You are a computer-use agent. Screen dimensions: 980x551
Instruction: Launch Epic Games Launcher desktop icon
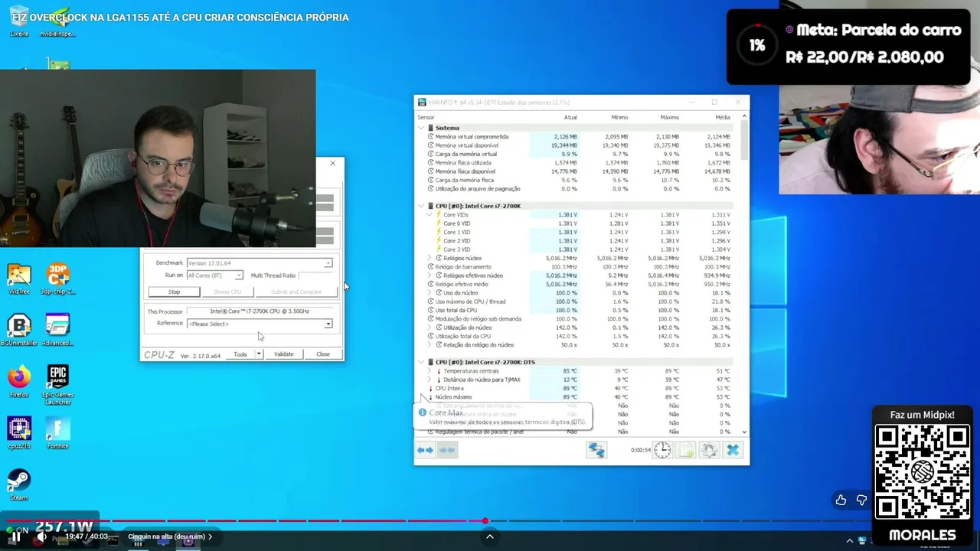coord(57,385)
